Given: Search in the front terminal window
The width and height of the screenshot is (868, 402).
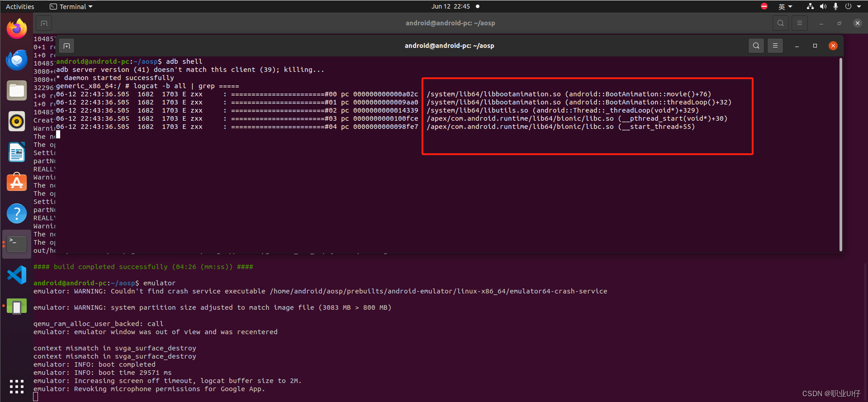Looking at the screenshot, I should pyautogui.click(x=756, y=46).
